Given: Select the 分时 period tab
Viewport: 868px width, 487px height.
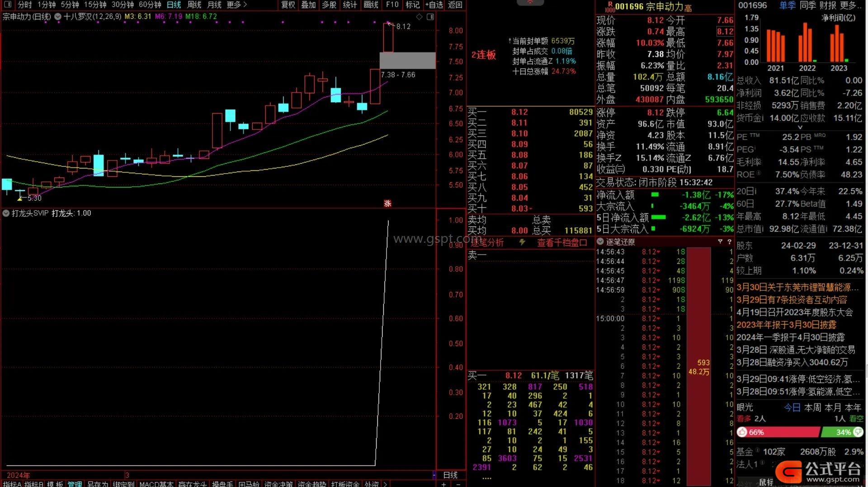Looking at the screenshot, I should coord(24,5).
